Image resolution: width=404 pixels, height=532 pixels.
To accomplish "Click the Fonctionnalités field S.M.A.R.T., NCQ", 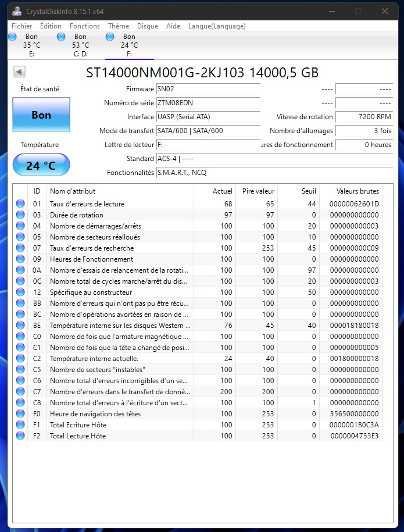I will 274,172.
